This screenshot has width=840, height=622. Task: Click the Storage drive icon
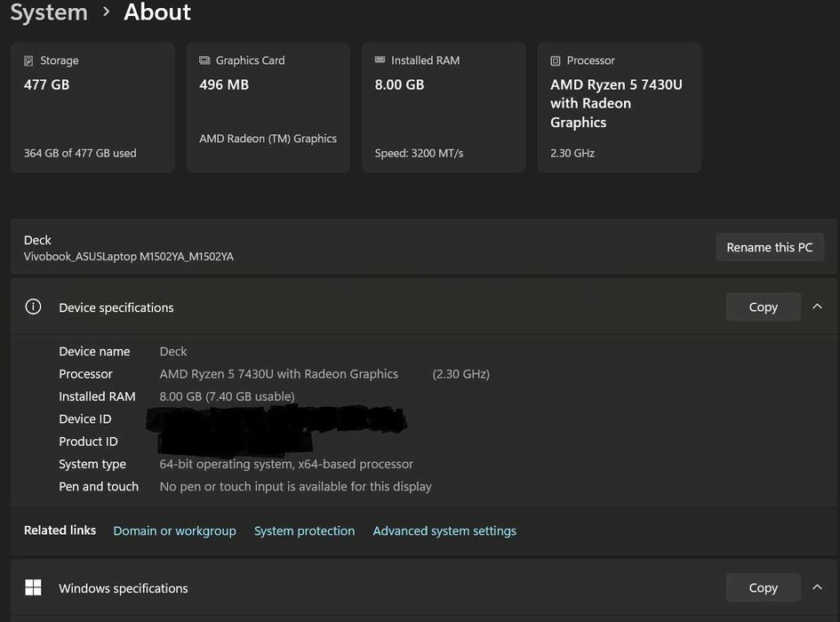tap(28, 61)
